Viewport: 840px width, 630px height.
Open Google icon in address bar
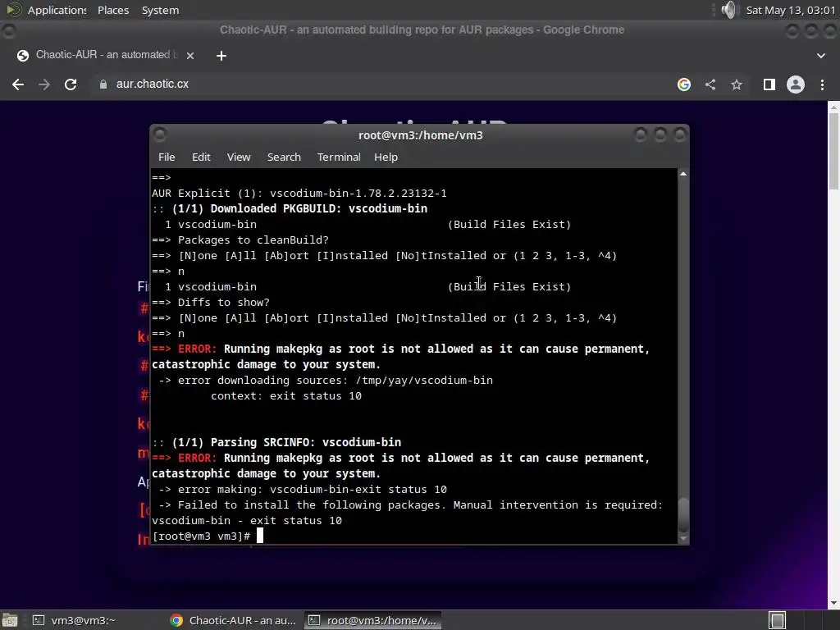click(684, 84)
